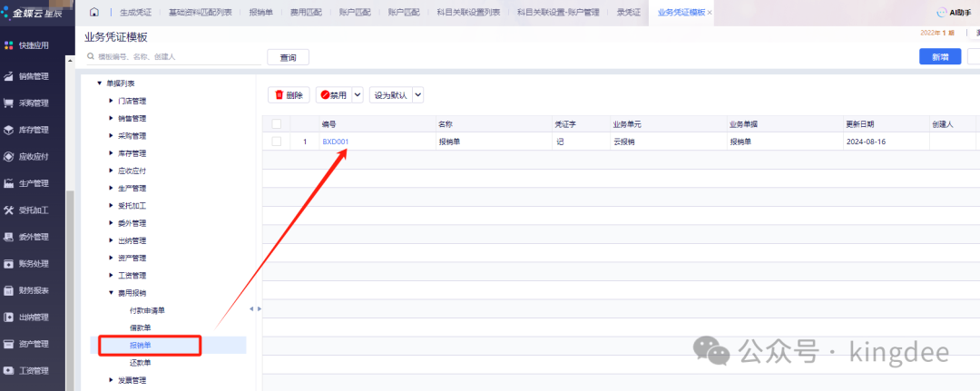Viewport: 980px width, 391px height.
Task: Open 销售管理 module in sidebar
Action: (x=33, y=76)
